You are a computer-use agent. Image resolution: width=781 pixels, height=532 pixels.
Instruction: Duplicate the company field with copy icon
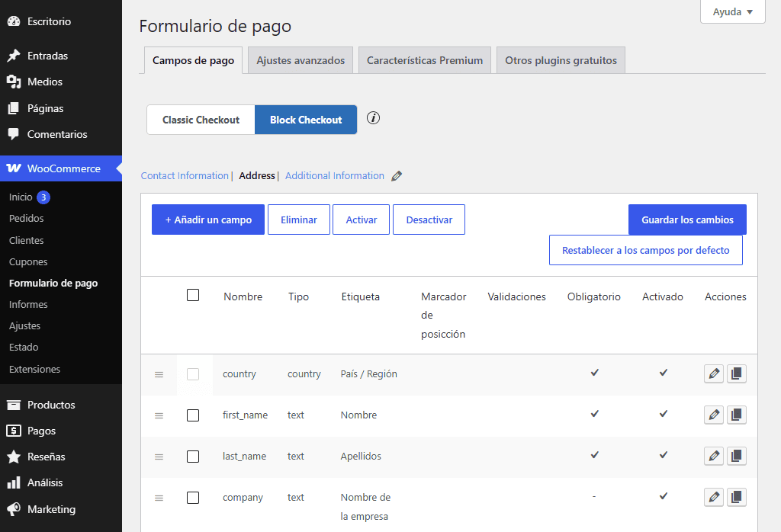click(x=737, y=497)
